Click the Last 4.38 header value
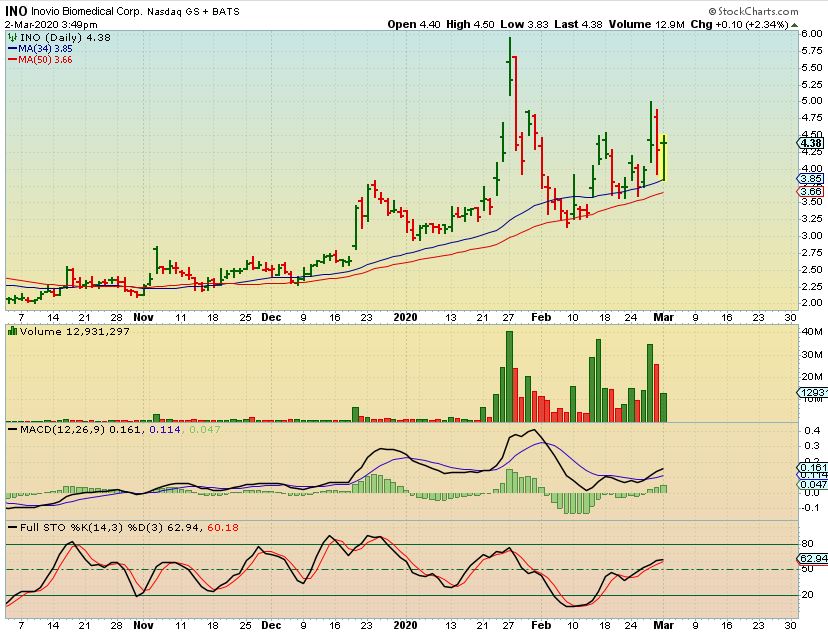This screenshot has height=636, width=828. coord(578,24)
